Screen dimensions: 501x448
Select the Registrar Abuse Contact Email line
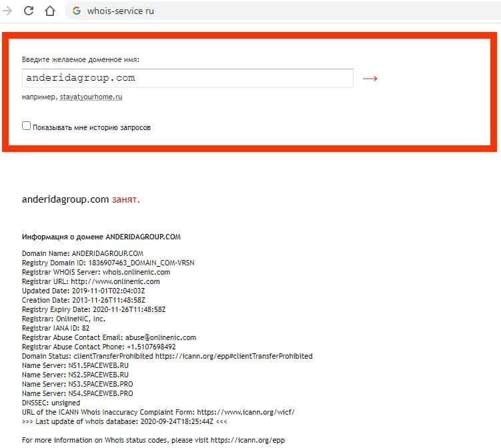click(109, 337)
